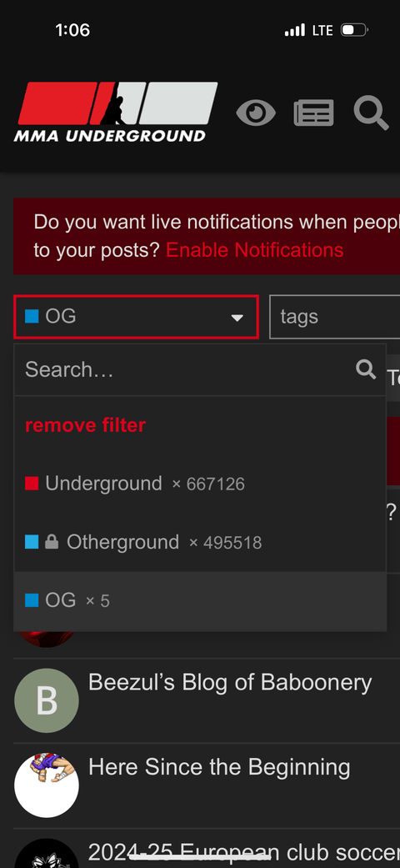Open the eye icon for unread topics

pyautogui.click(x=256, y=113)
